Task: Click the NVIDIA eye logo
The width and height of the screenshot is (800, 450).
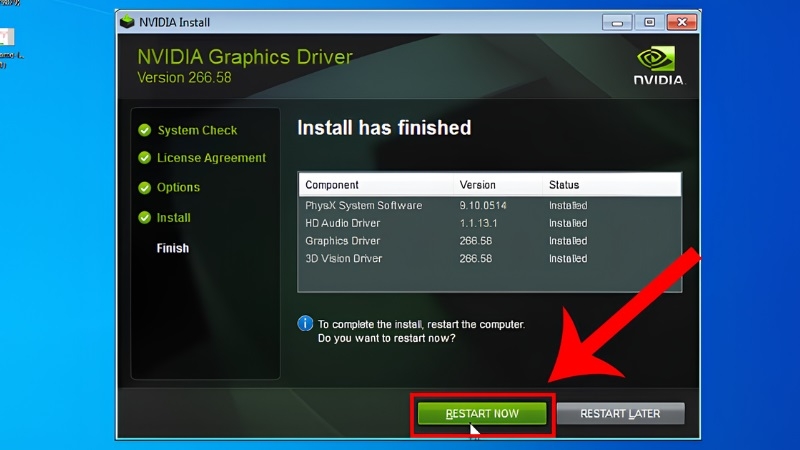Action: (x=656, y=59)
